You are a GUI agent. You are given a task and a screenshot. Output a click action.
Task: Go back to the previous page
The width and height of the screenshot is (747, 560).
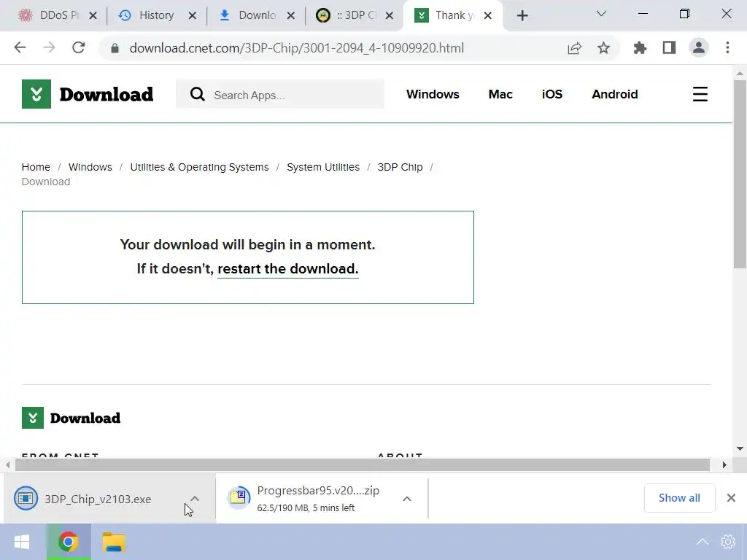(20, 47)
